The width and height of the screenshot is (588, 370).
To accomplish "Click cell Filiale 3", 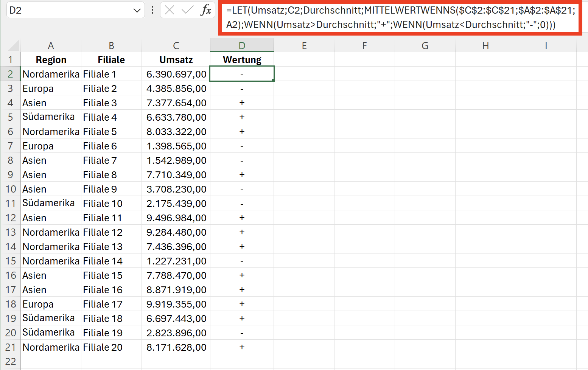I will pos(111,103).
